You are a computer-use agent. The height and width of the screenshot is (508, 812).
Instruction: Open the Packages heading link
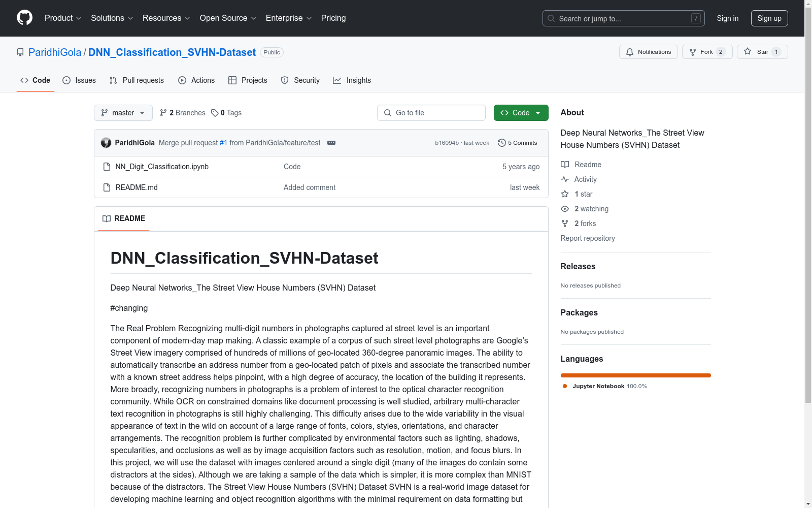tap(579, 312)
